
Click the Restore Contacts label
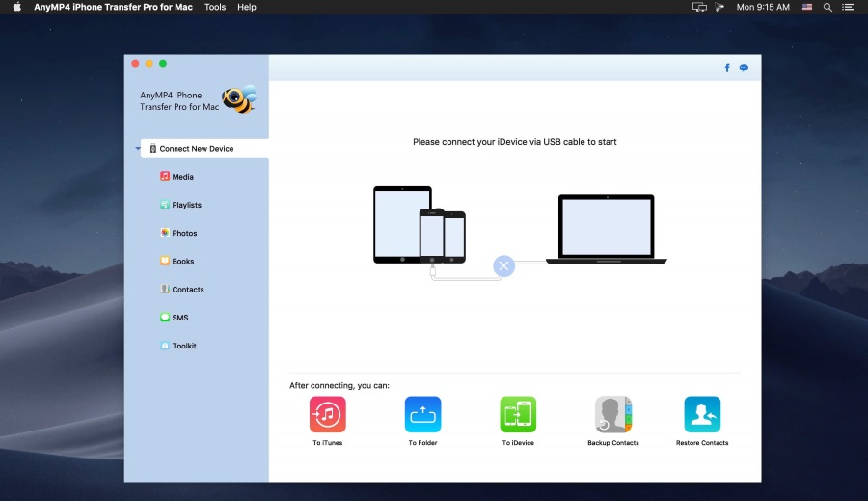(x=702, y=443)
